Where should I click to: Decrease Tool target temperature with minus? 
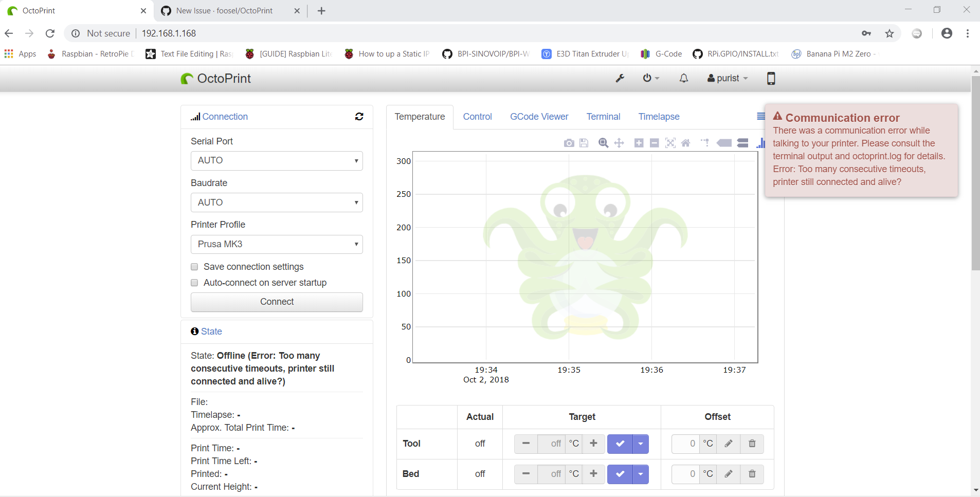click(x=526, y=444)
